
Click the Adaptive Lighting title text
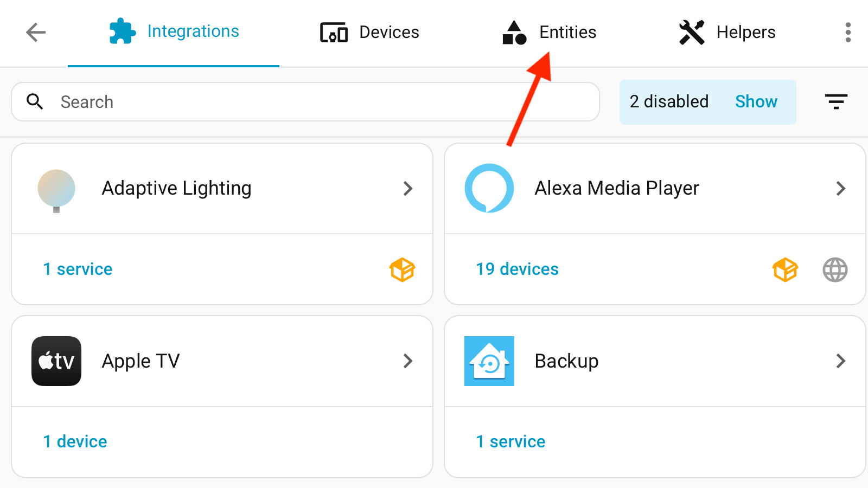[x=176, y=188]
